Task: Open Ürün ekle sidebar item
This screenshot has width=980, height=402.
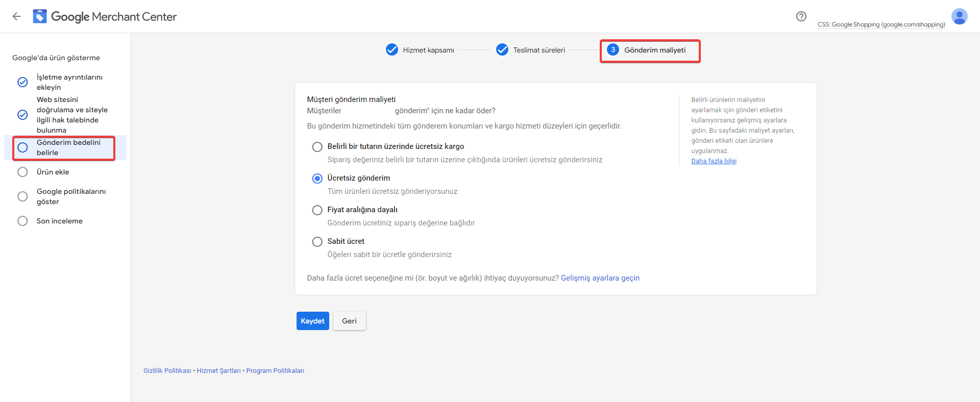Action: coord(53,172)
